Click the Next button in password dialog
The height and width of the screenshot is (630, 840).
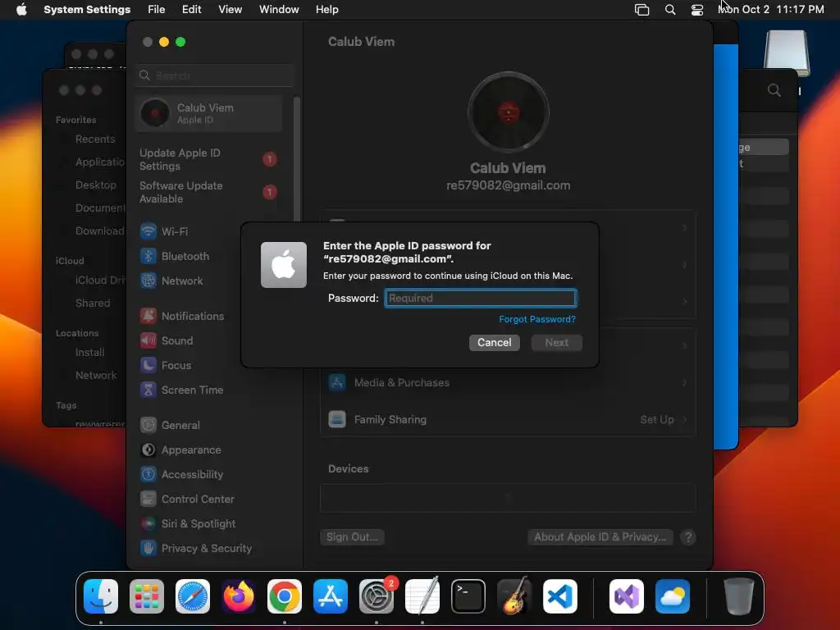[x=557, y=342]
